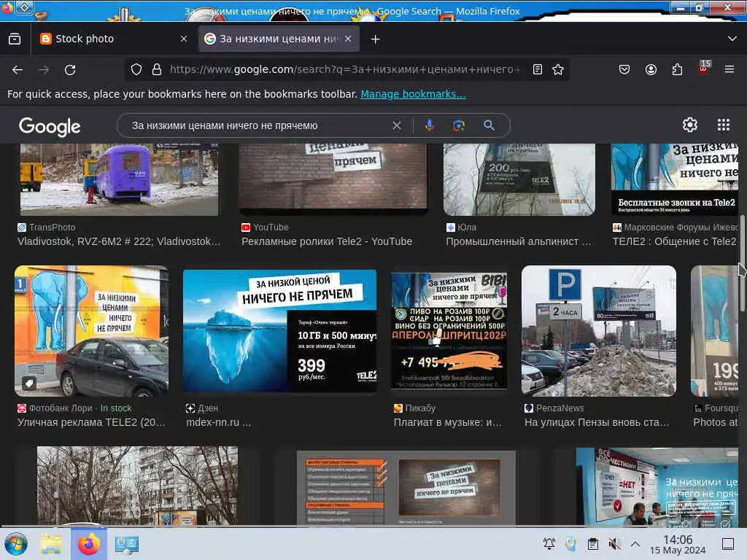Toggle reader view icon in address bar

pyautogui.click(x=538, y=69)
